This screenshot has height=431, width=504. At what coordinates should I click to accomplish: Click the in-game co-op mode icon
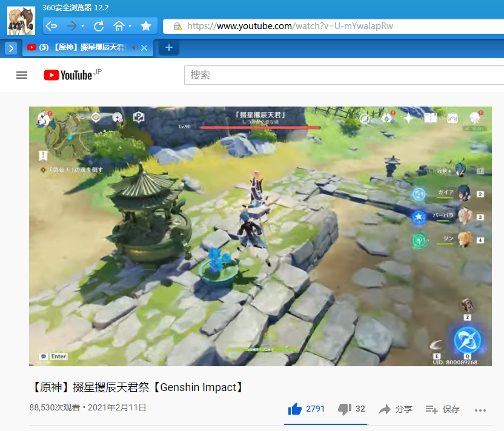pos(118,118)
